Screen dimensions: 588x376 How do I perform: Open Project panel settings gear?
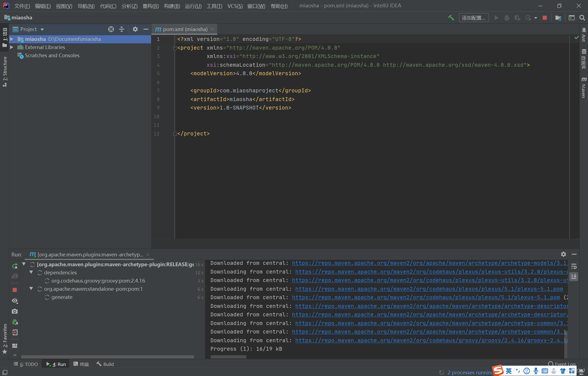pyautogui.click(x=135, y=29)
